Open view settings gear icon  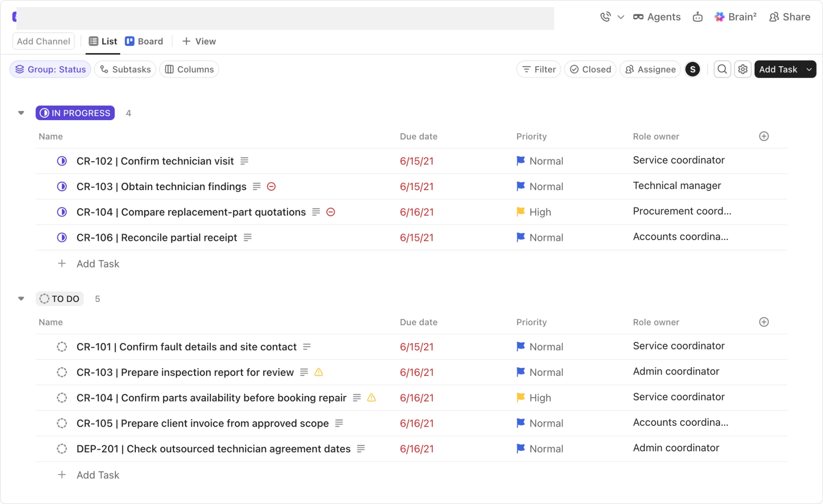(x=743, y=69)
